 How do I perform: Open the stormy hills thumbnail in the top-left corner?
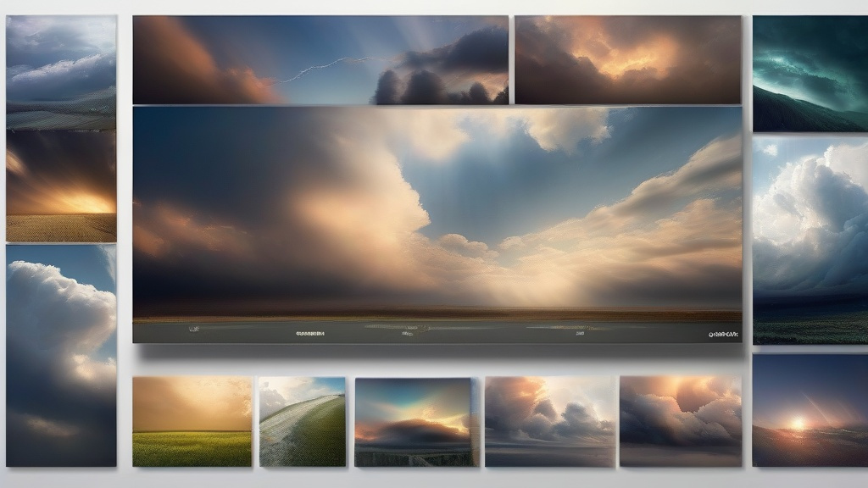[x=61, y=72]
